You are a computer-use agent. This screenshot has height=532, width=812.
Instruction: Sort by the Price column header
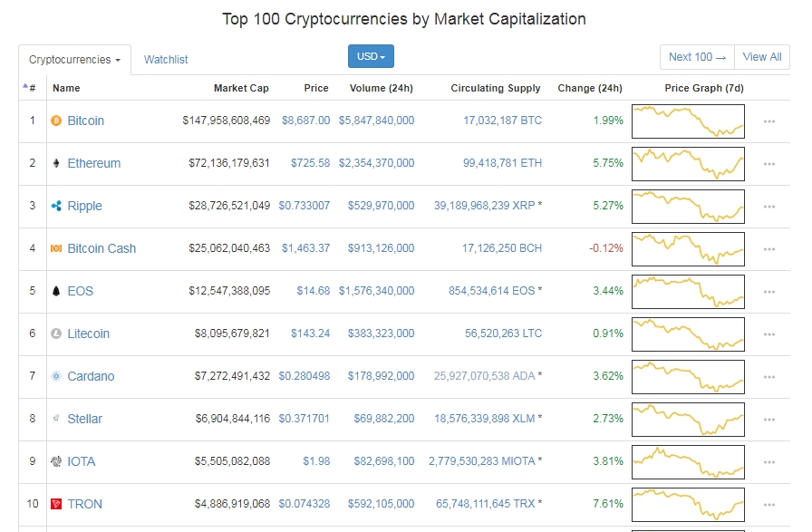click(316, 88)
